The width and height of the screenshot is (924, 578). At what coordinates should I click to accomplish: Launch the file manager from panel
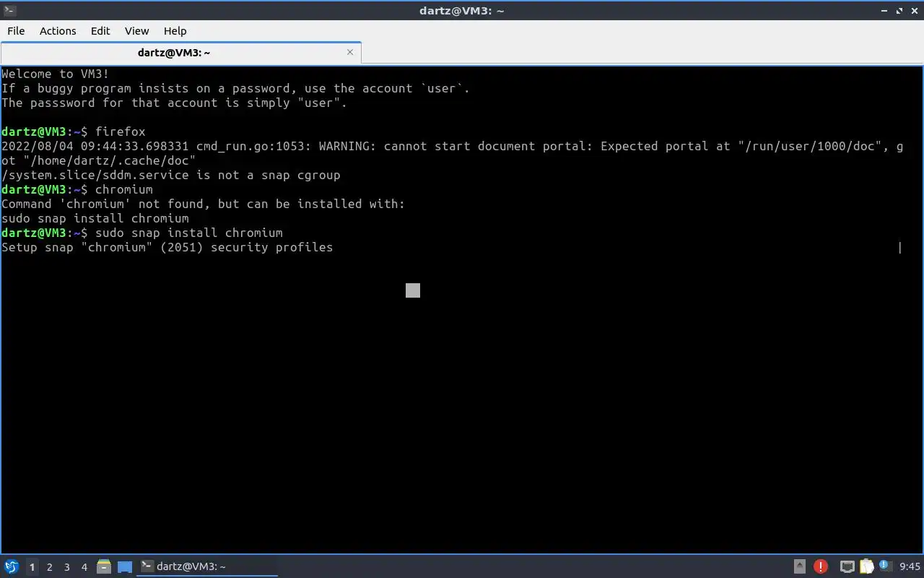(x=104, y=567)
